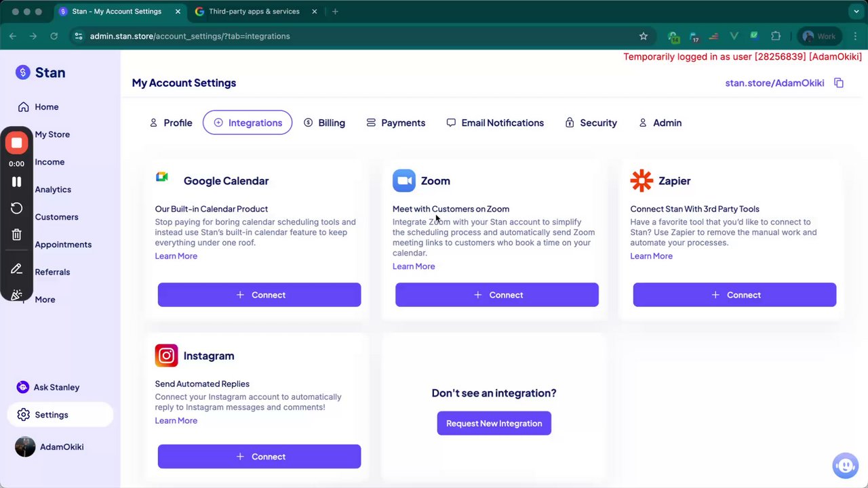The width and height of the screenshot is (868, 488).
Task: Click the green checkmark extension icon
Action: click(754, 36)
